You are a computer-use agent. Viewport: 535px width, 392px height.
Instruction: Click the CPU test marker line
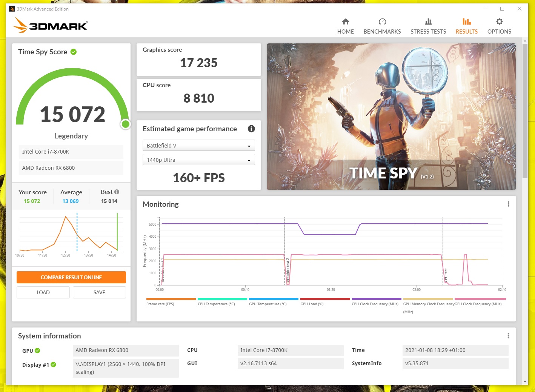443,251
